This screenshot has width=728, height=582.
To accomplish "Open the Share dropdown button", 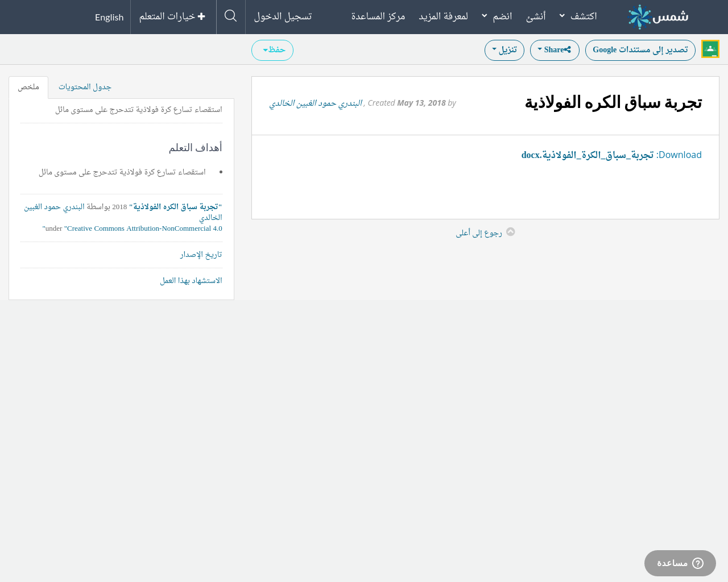I will pyautogui.click(x=555, y=50).
